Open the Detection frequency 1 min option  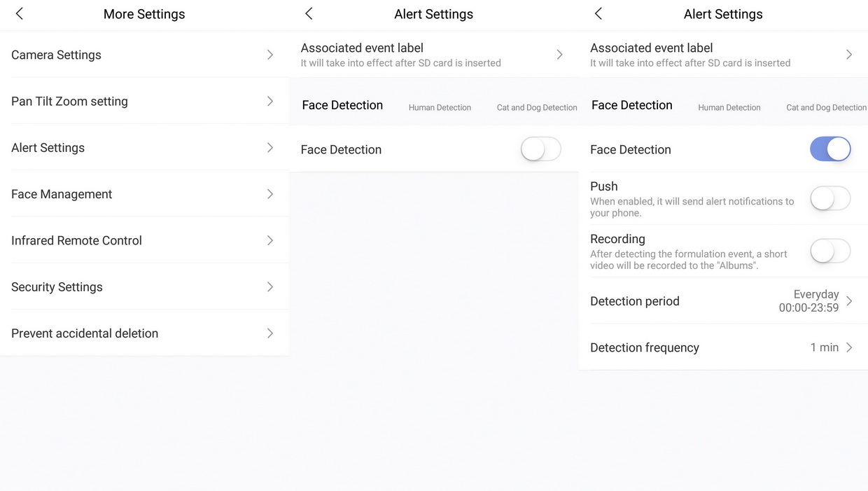click(x=829, y=347)
